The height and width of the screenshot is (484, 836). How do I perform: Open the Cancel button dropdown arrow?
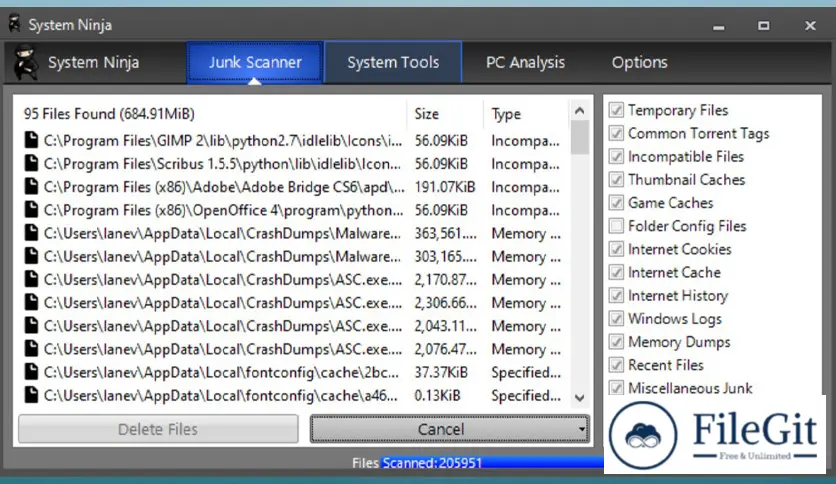[x=582, y=429]
